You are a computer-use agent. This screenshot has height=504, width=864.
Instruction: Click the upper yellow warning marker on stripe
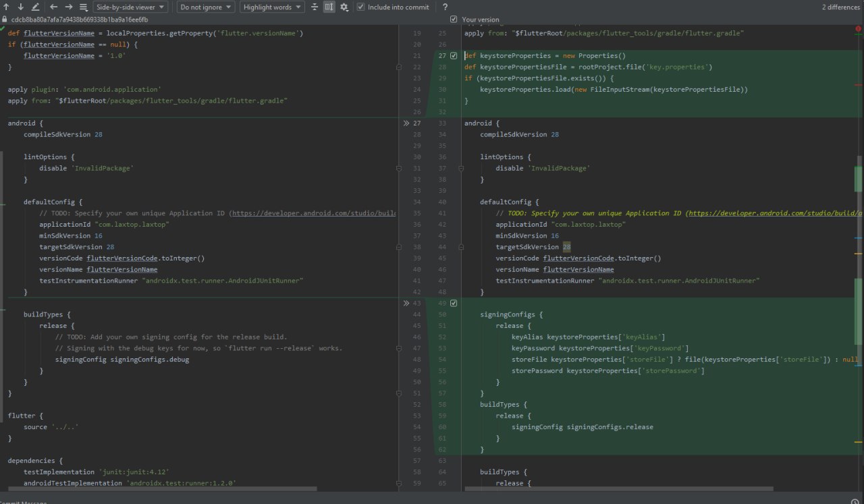(x=858, y=253)
